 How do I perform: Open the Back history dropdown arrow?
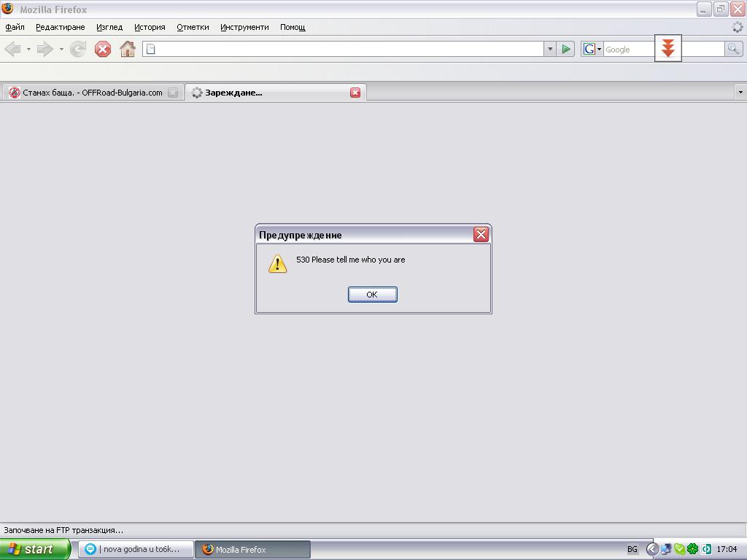pyautogui.click(x=28, y=49)
